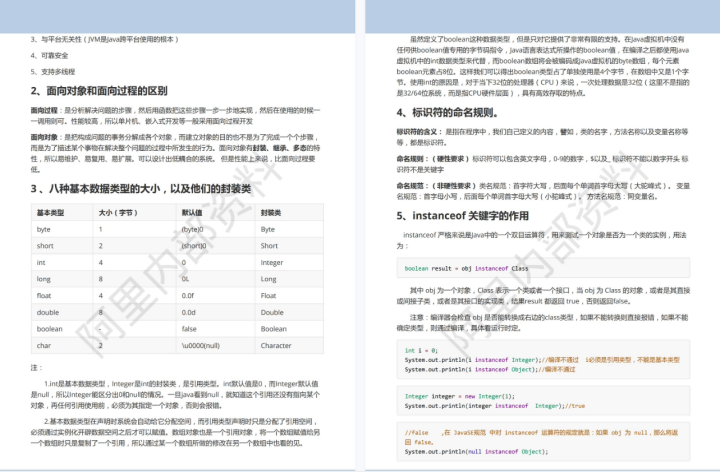This screenshot has height=472, width=720.
Task: Click table header "默认值"
Action: point(191,213)
